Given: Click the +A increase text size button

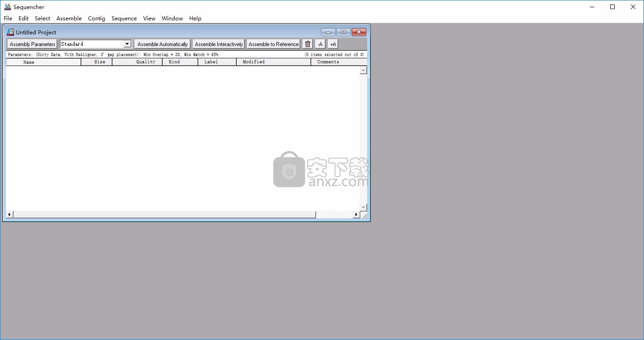Looking at the screenshot, I should coord(333,44).
